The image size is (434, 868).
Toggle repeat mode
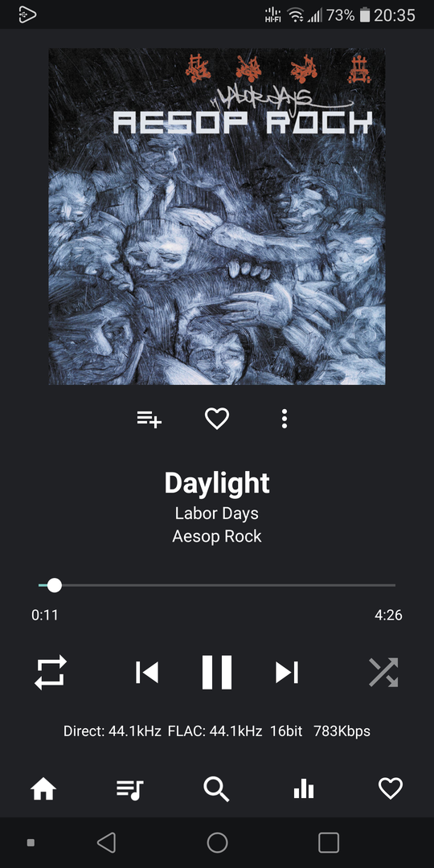tap(51, 672)
